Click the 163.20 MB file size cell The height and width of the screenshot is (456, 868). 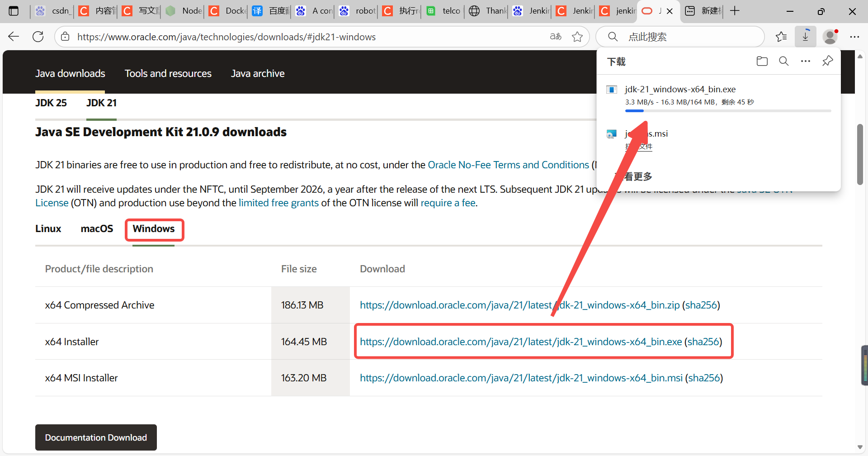(x=310, y=378)
